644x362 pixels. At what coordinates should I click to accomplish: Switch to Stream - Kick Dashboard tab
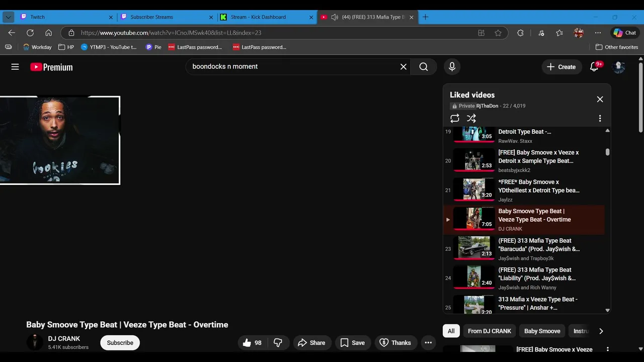coord(267,17)
